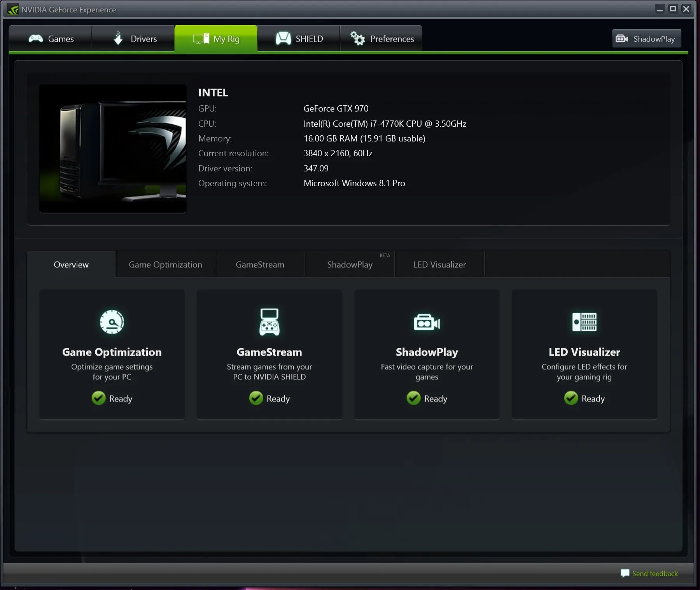The width and height of the screenshot is (700, 590).
Task: Click 'Optimize game settings for your PC' text
Action: click(112, 372)
